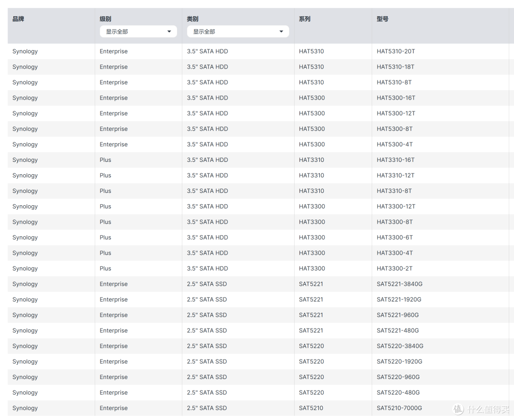514x420 pixels.
Task: Select model HAT5310-8T
Action: pyautogui.click(x=394, y=82)
